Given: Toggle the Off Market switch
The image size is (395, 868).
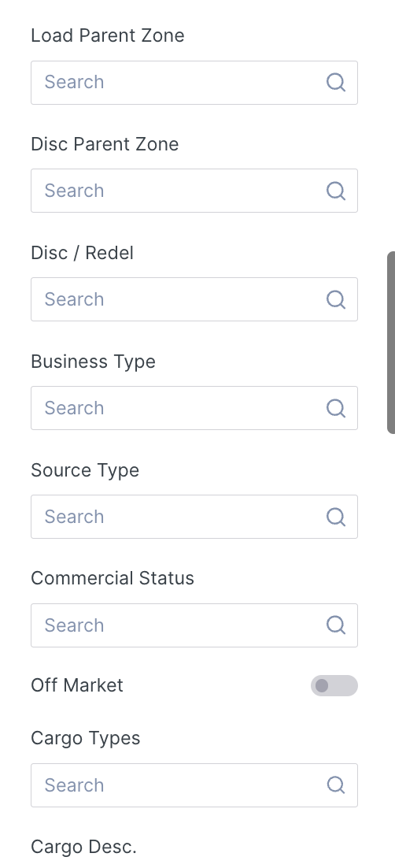Looking at the screenshot, I should coord(334,686).
